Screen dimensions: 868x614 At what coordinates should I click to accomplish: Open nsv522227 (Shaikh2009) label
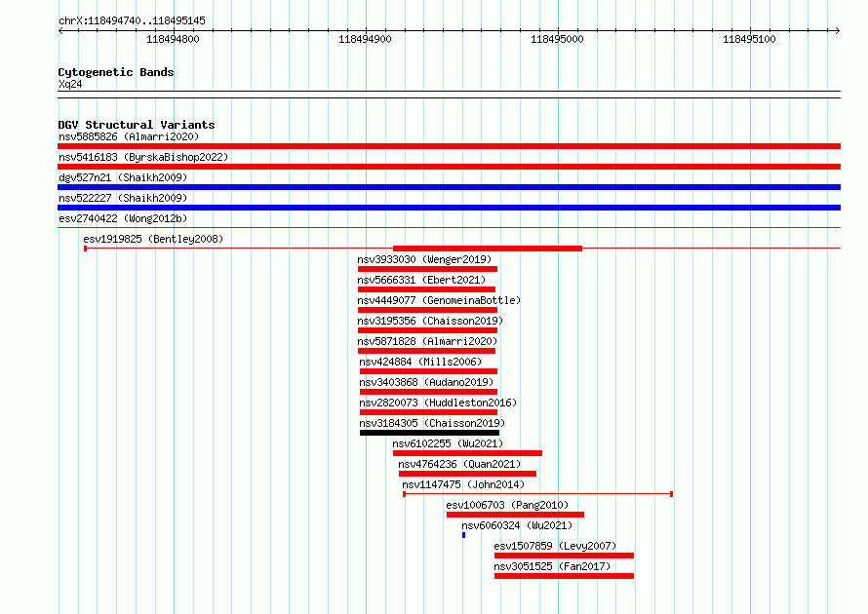pyautogui.click(x=123, y=198)
